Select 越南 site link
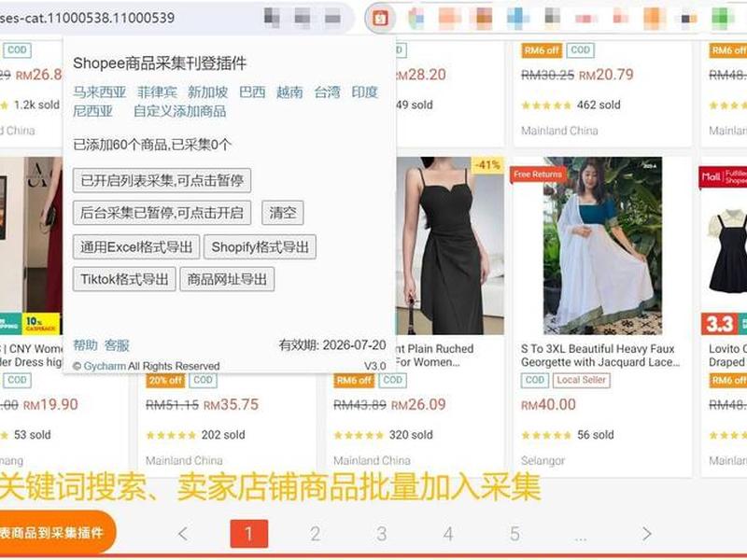Screen dimensions: 747x560 [289, 91]
